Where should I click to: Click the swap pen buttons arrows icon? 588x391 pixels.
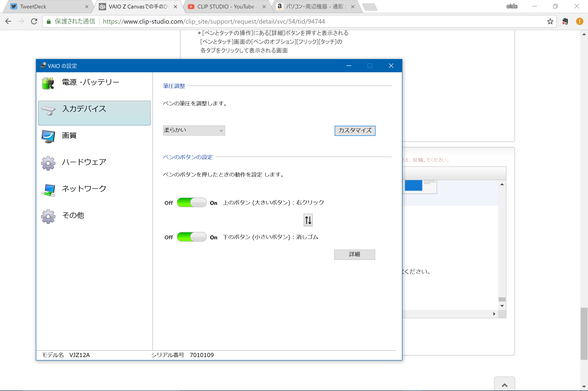pos(308,220)
